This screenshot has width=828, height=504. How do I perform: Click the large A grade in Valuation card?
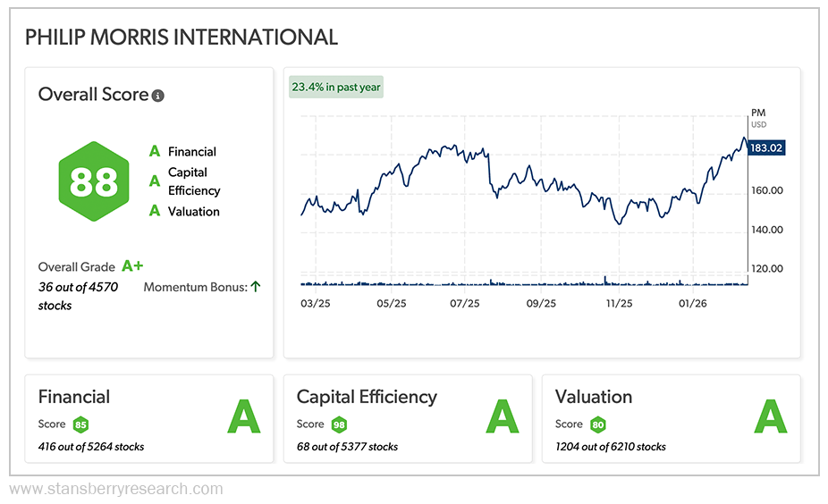point(770,416)
